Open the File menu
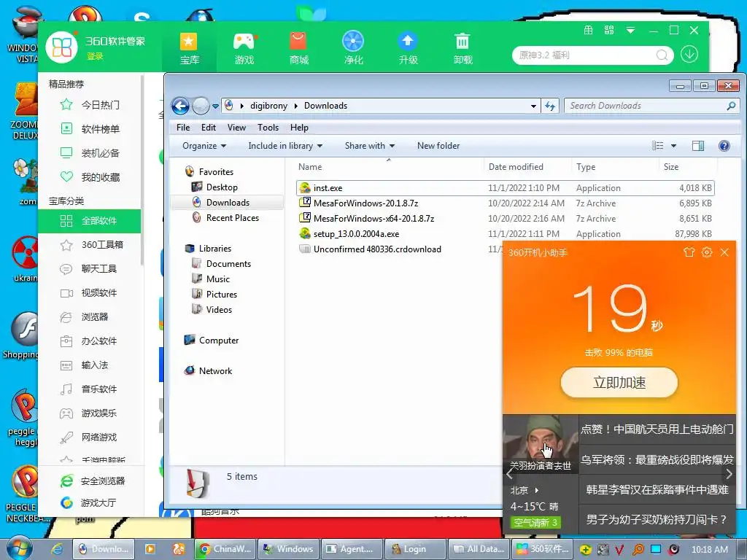747x560 pixels. pyautogui.click(x=183, y=128)
